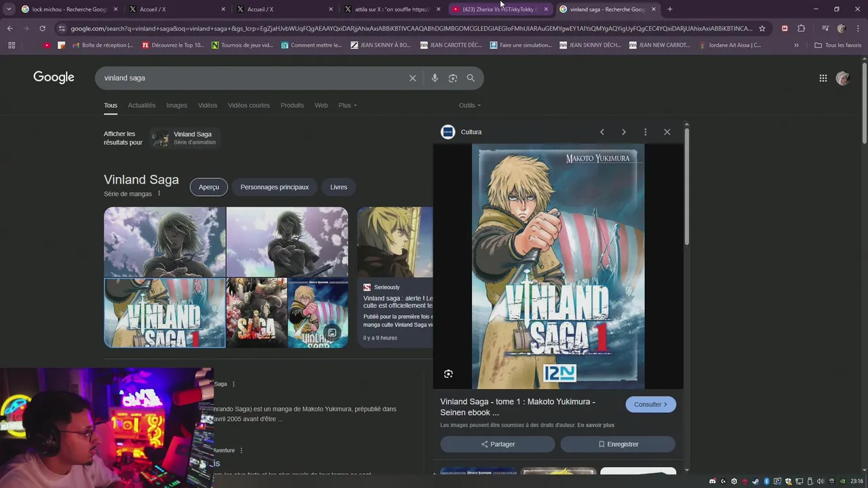Click the magnifier search icon
The height and width of the screenshot is (488, 868).
(x=471, y=78)
